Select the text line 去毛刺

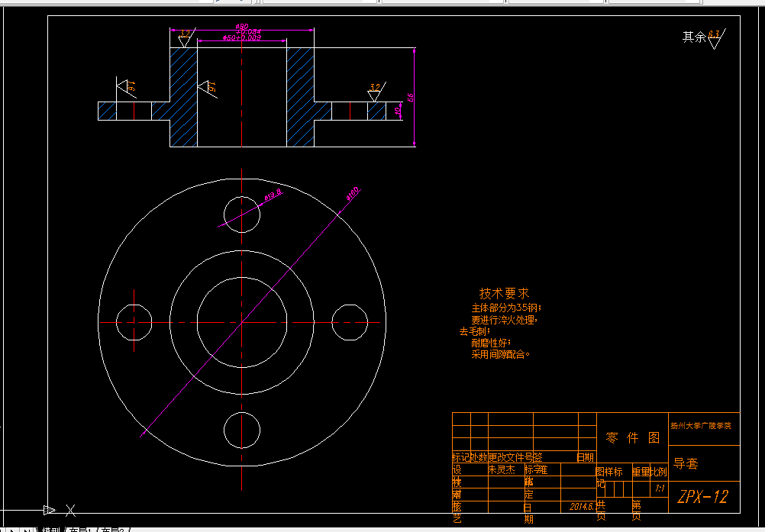point(475,331)
